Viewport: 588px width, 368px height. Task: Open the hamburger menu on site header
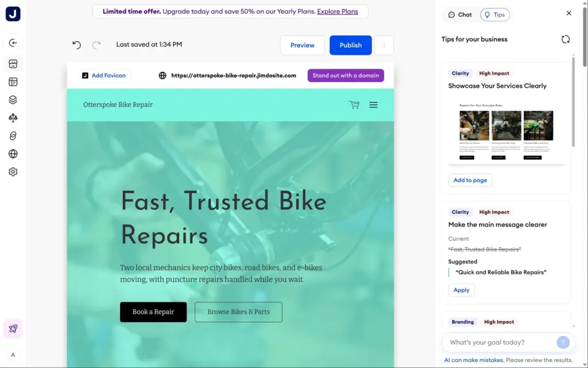click(x=373, y=105)
